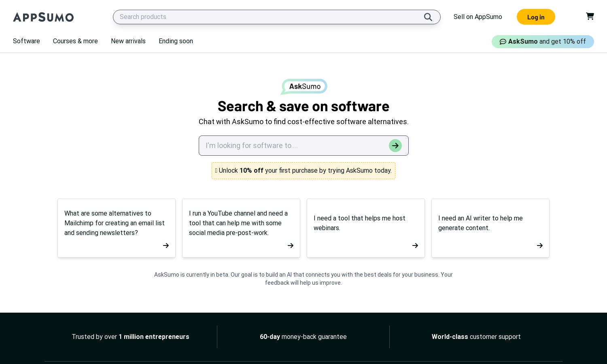Open the Sell on AppSumo link
This screenshot has width=607, height=364.
click(478, 17)
